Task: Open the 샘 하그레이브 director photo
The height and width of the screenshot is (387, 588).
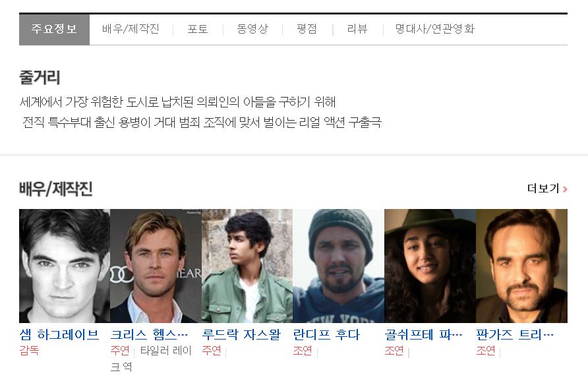Action: point(65,266)
